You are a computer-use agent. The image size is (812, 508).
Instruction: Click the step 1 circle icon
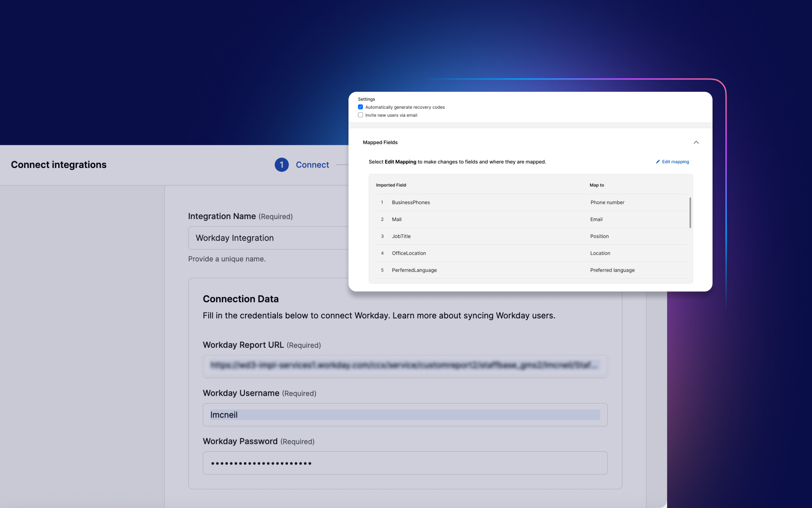click(281, 165)
